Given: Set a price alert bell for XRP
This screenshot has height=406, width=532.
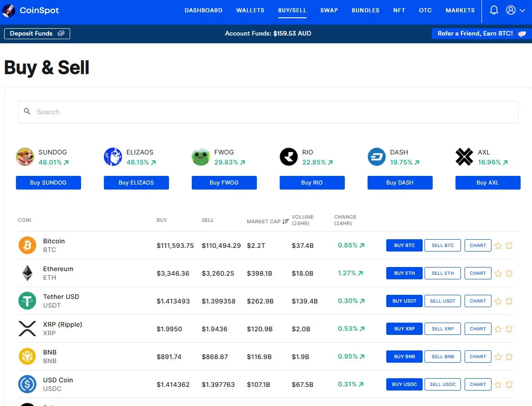Looking at the screenshot, I should coord(509,329).
